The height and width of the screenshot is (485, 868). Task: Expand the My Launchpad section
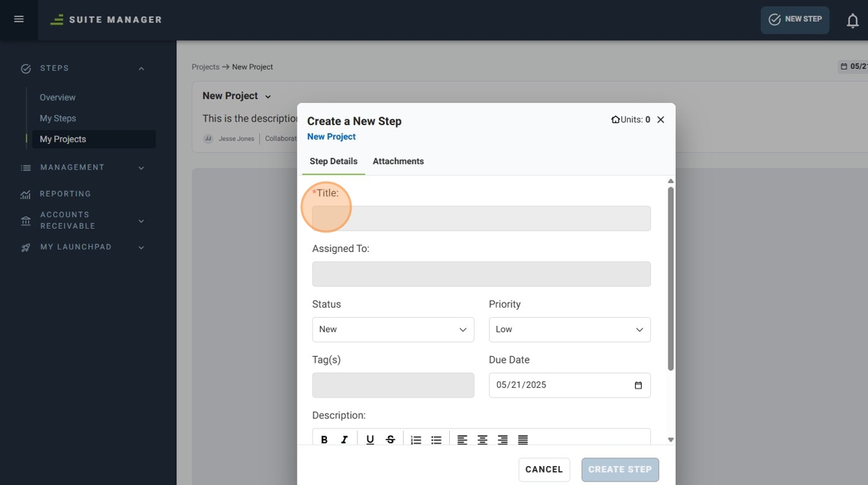pyautogui.click(x=141, y=248)
